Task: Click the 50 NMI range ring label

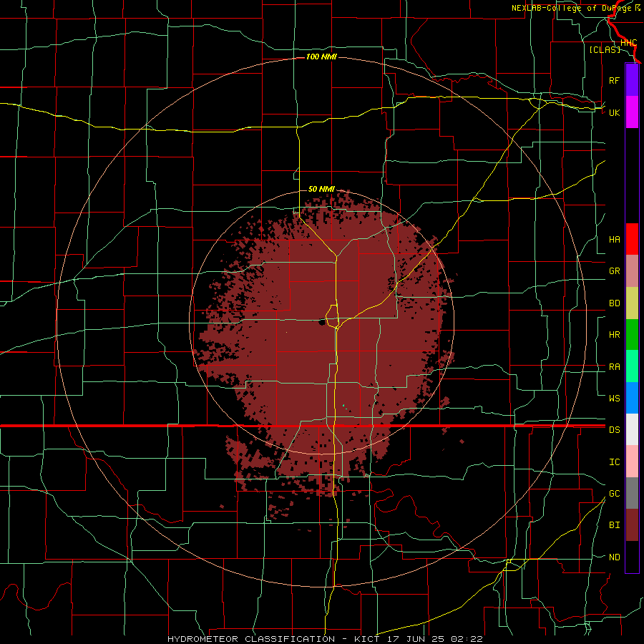Action: pos(321,189)
